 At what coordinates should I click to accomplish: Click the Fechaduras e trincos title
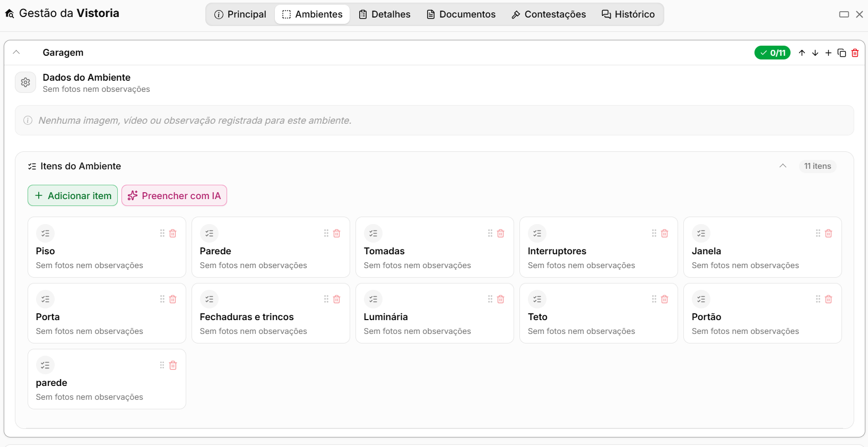(247, 317)
